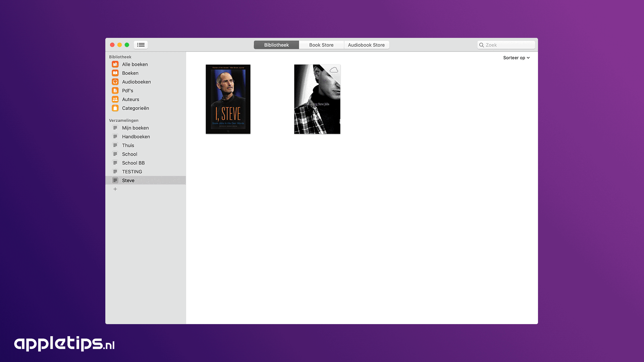Click the iCloud download badge on book
The width and height of the screenshot is (644, 362).
334,70
